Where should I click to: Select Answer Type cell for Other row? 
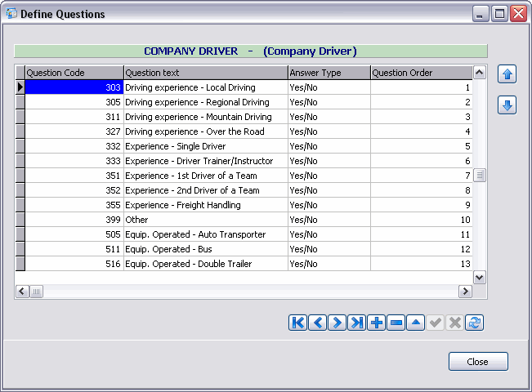click(329, 220)
